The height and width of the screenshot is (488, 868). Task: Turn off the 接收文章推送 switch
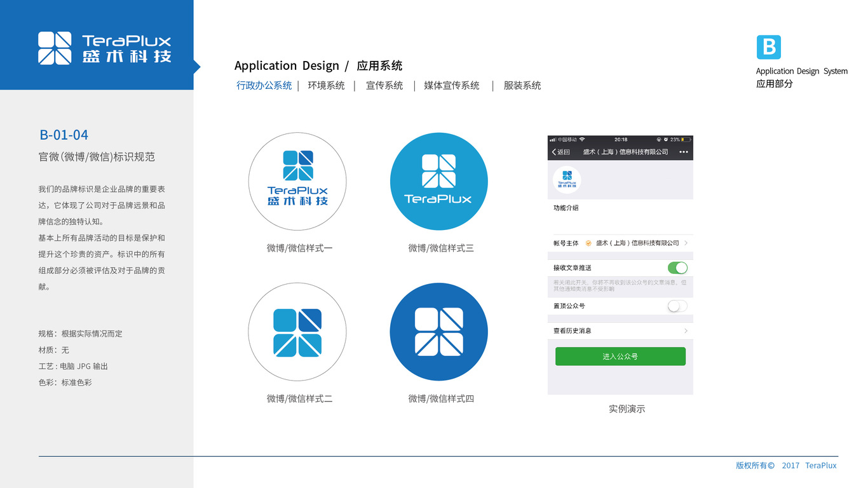click(x=677, y=268)
